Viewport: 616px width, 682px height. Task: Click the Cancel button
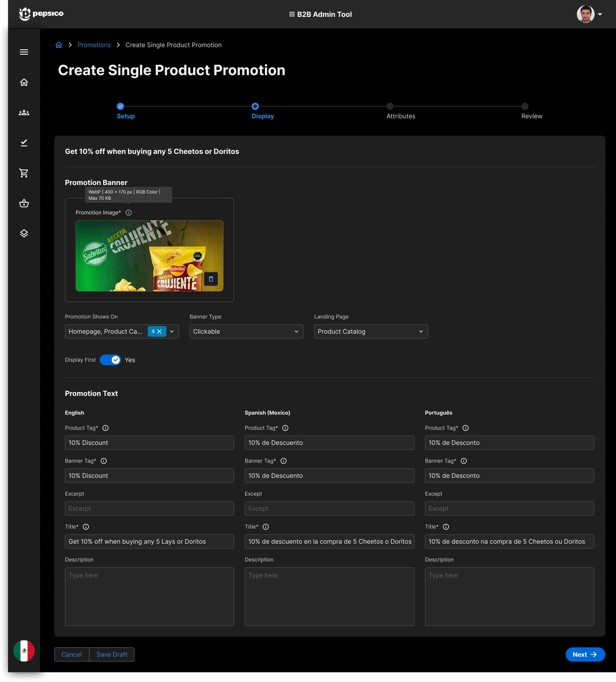click(72, 655)
